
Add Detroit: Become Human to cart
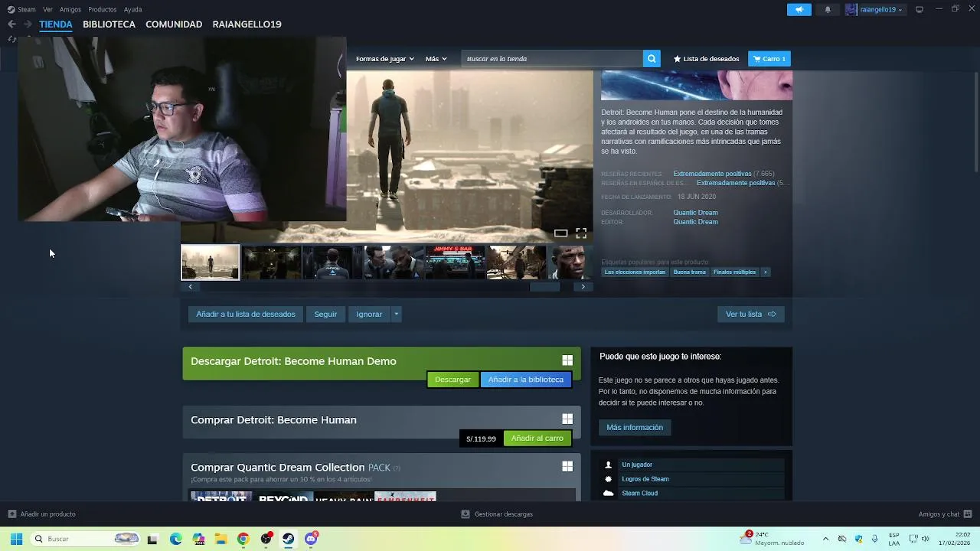(537, 439)
